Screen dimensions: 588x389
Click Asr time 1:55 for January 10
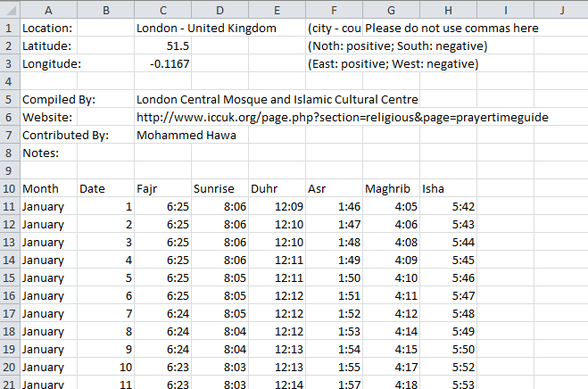334,367
